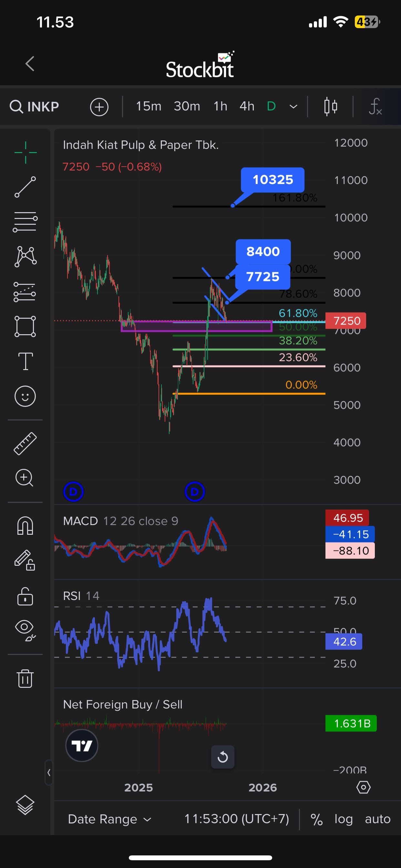Click the 161.80% Fibonacci extension label
The width and height of the screenshot is (401, 868).
pos(294,197)
